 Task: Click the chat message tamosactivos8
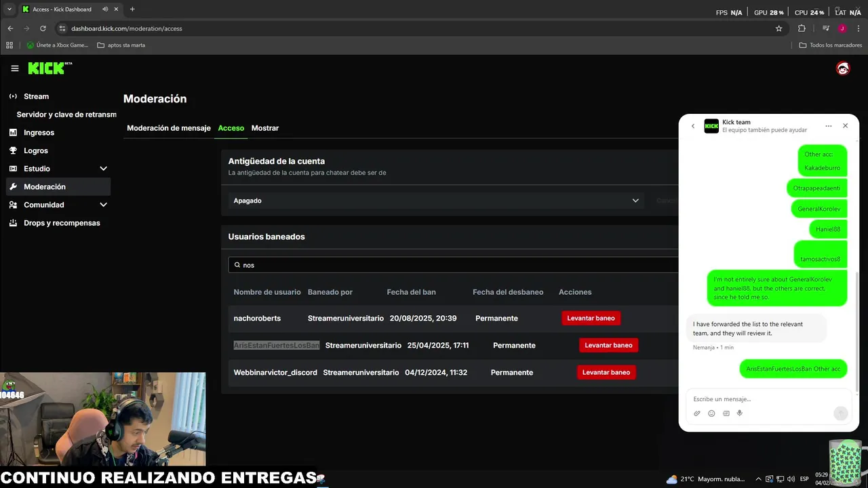[x=820, y=254]
